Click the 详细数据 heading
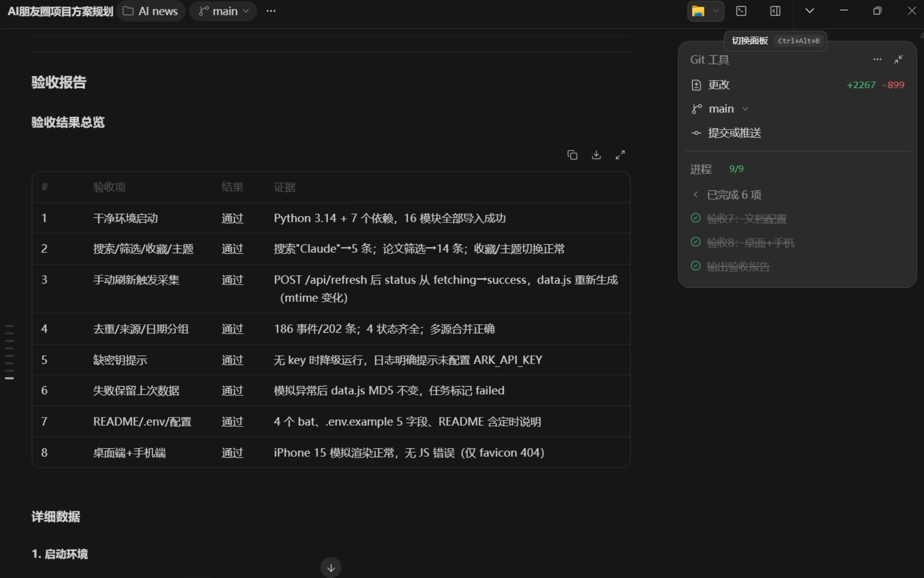The height and width of the screenshot is (578, 924). tap(56, 517)
